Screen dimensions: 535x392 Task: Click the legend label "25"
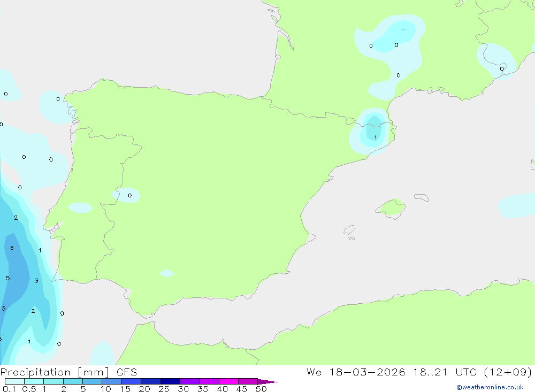point(164,389)
